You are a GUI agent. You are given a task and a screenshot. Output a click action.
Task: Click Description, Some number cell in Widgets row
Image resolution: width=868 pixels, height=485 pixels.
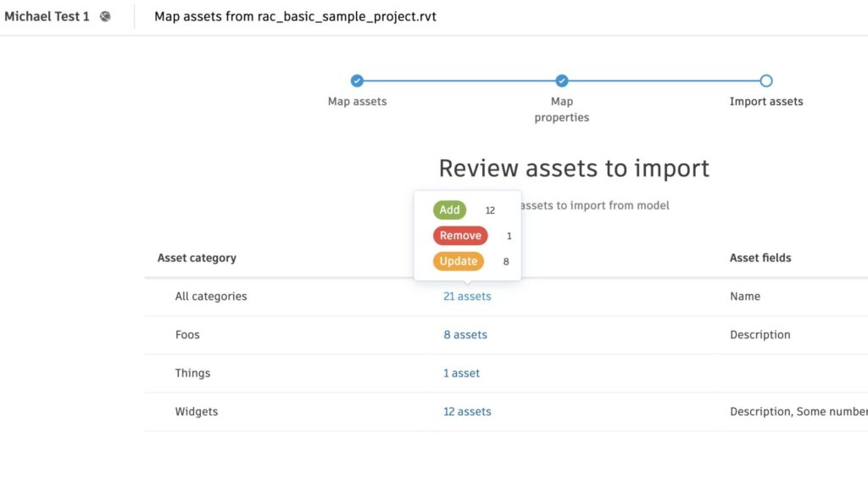coord(798,411)
